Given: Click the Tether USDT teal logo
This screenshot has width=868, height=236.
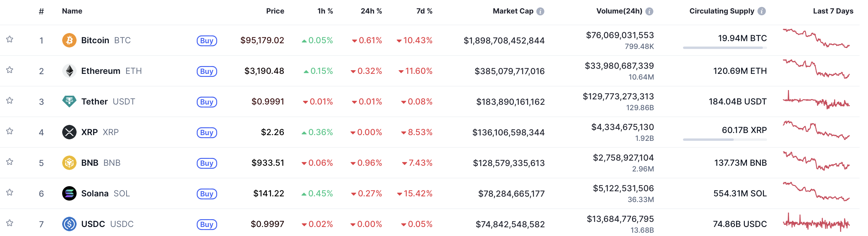Looking at the screenshot, I should [x=69, y=101].
